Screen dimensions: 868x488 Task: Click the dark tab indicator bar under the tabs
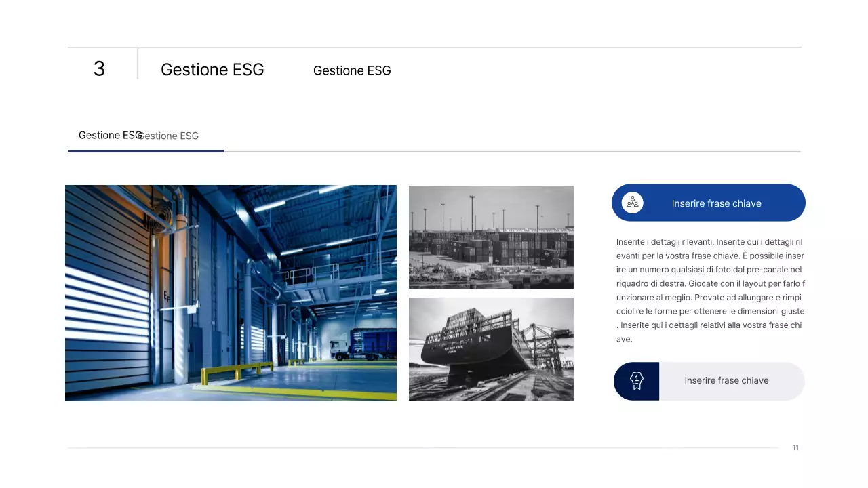[x=145, y=150]
